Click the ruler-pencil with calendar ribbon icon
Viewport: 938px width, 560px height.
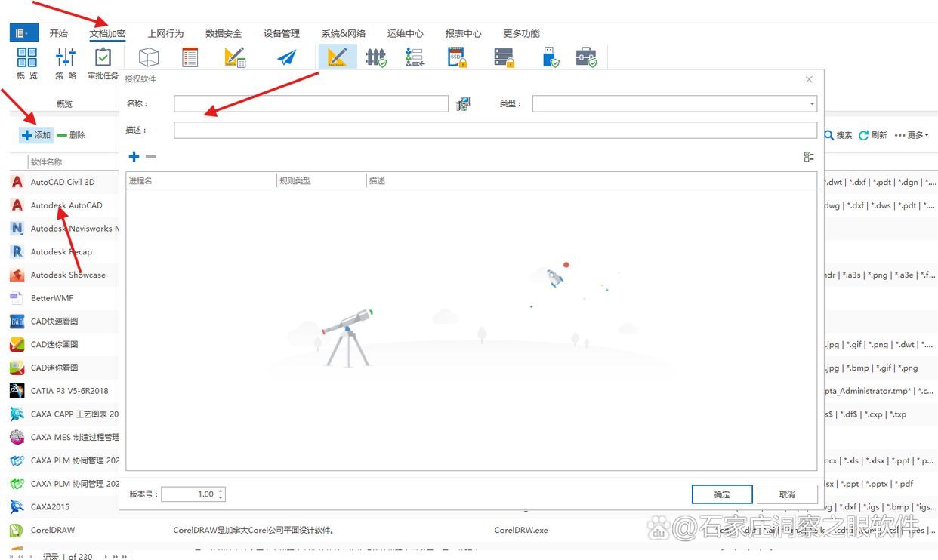tap(236, 57)
